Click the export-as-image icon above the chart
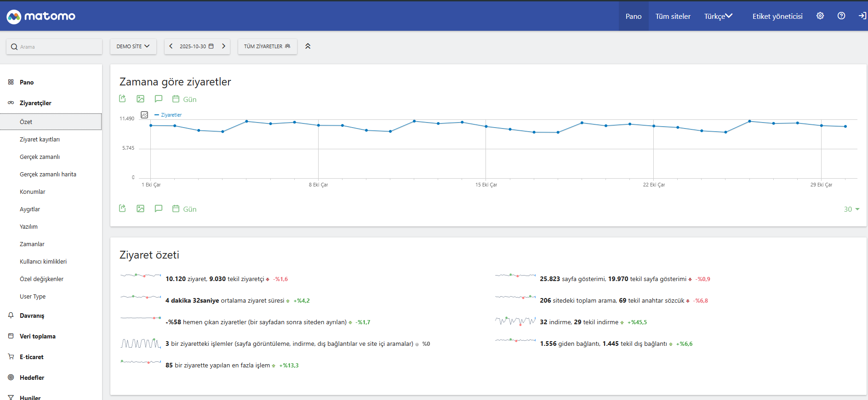The image size is (868, 400). coord(140,99)
